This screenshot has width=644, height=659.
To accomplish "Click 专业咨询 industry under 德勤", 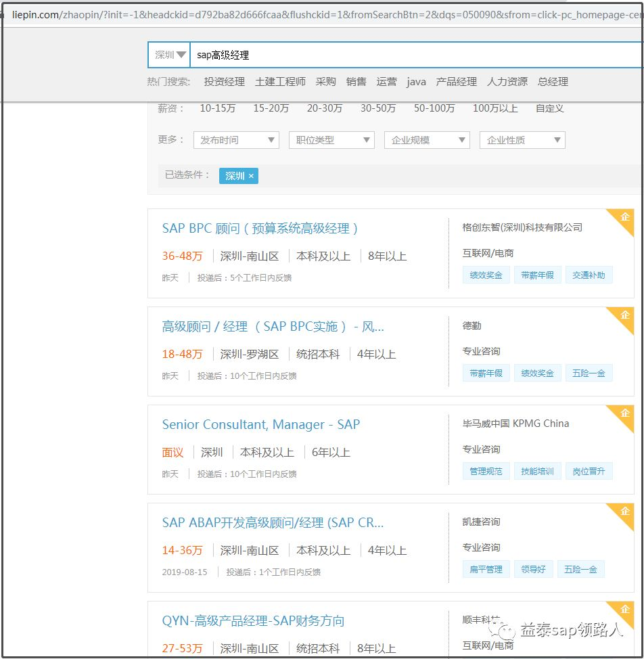I will (x=481, y=351).
